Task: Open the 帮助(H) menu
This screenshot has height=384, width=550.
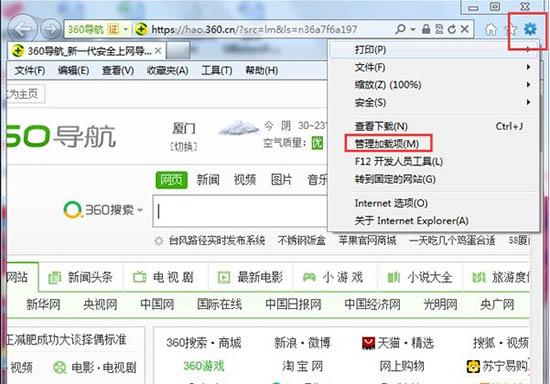Action: (262, 71)
